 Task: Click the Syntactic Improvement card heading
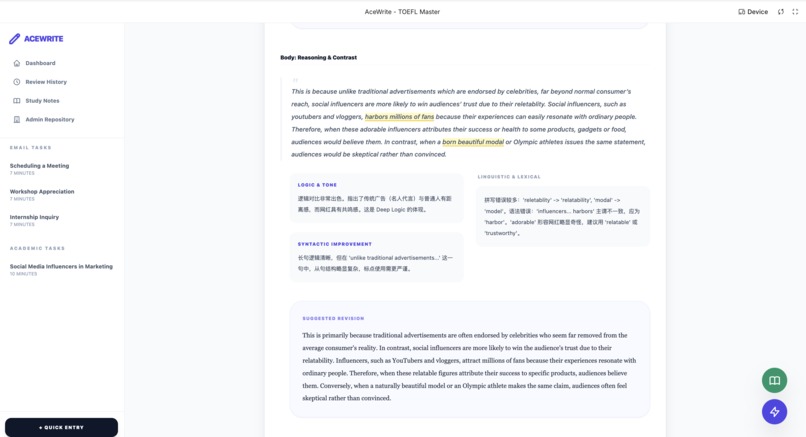tap(335, 244)
